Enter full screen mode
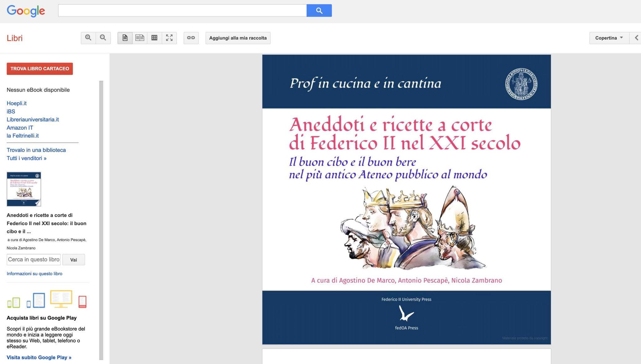641x364 pixels. (169, 38)
